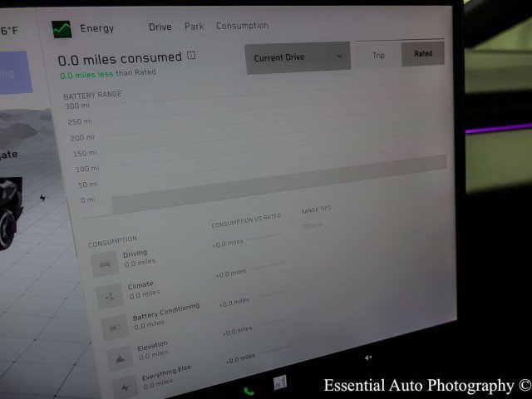Screen dimensions: 532x399
Task: Tap the Battery Conditioning battery icon
Action: pos(115,328)
